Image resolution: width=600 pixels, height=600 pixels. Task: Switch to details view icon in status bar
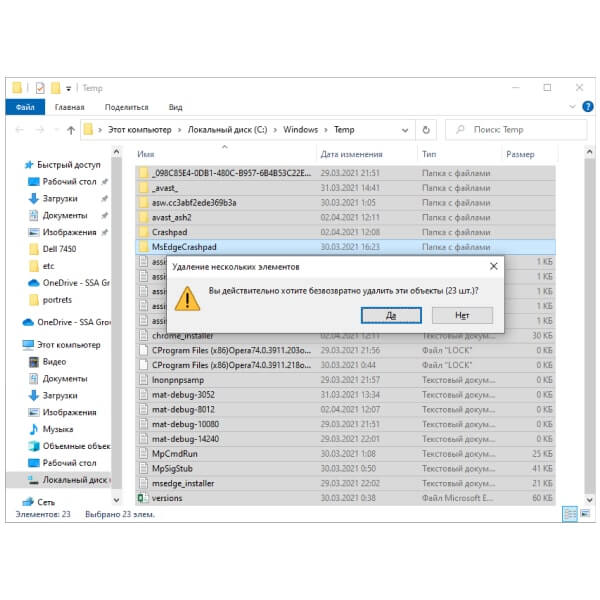pos(570,514)
